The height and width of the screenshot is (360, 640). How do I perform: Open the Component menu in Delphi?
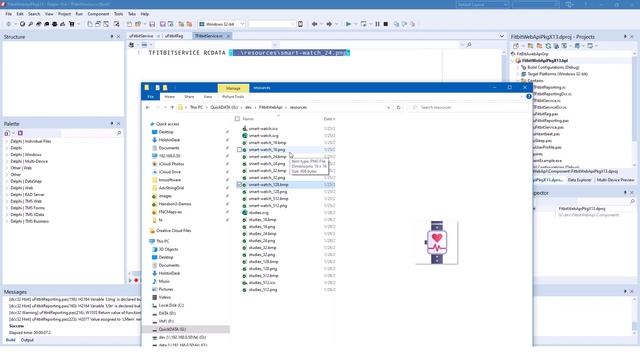98,14
